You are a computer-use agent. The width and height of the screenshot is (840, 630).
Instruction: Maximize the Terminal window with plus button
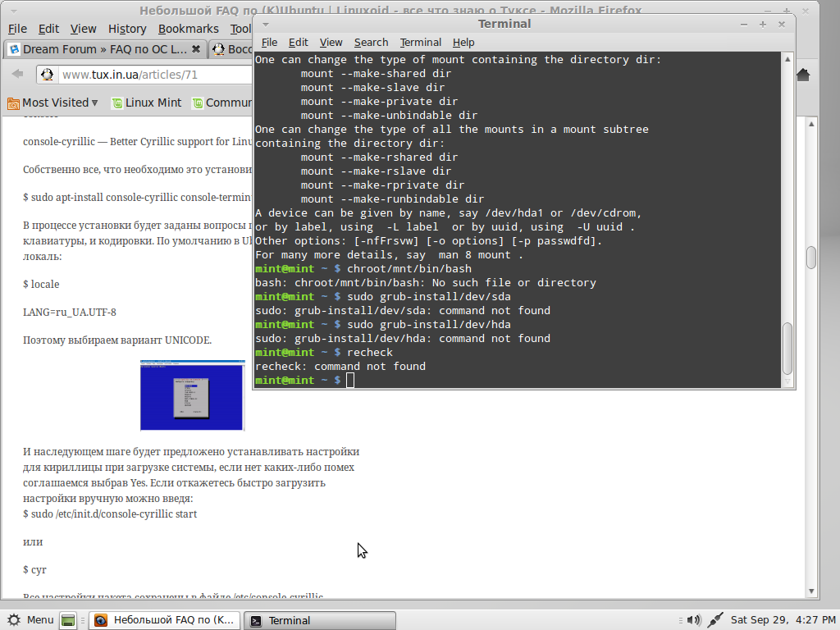click(763, 25)
